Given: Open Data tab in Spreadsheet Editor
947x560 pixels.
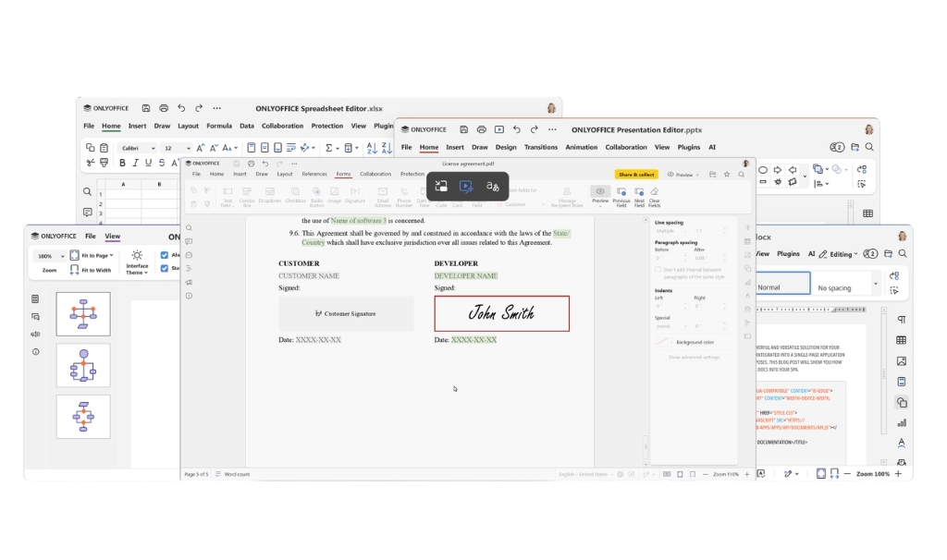Looking at the screenshot, I should (246, 126).
